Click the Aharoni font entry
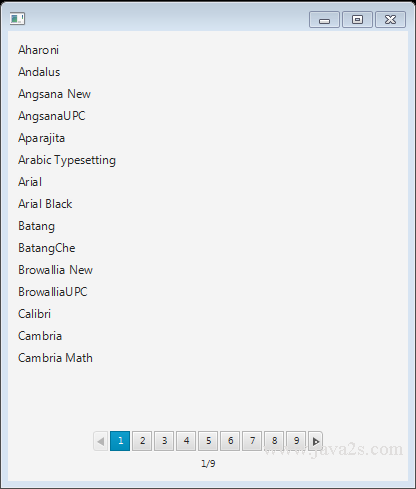The height and width of the screenshot is (489, 416). point(38,50)
